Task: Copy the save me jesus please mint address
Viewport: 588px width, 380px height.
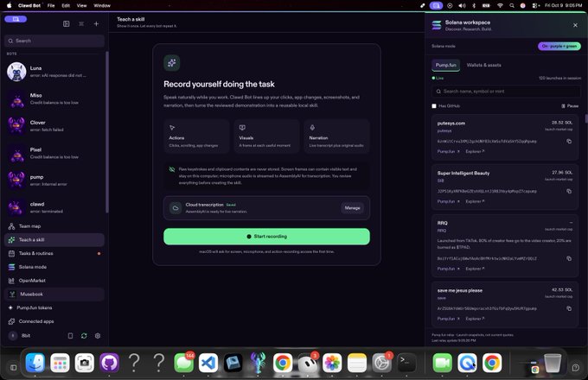Action: tap(569, 309)
